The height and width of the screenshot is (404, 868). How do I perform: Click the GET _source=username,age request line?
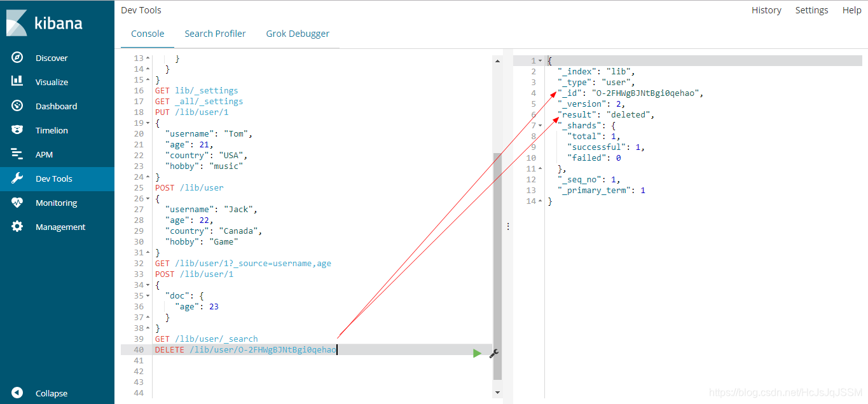[243, 264]
